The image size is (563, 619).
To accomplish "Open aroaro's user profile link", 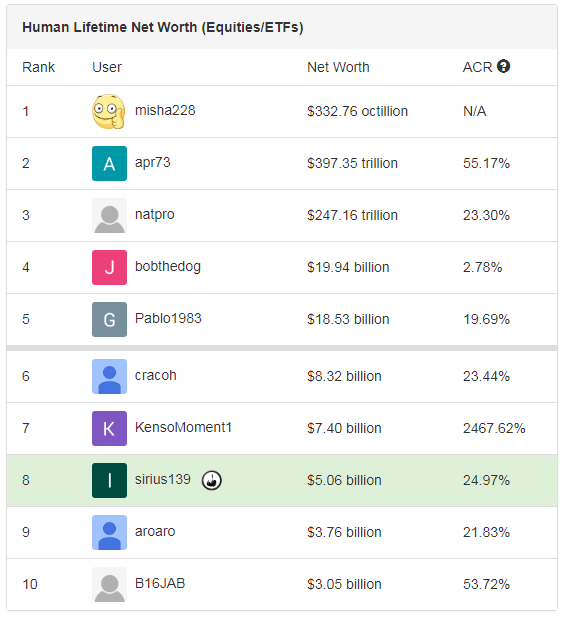I will pos(155,531).
